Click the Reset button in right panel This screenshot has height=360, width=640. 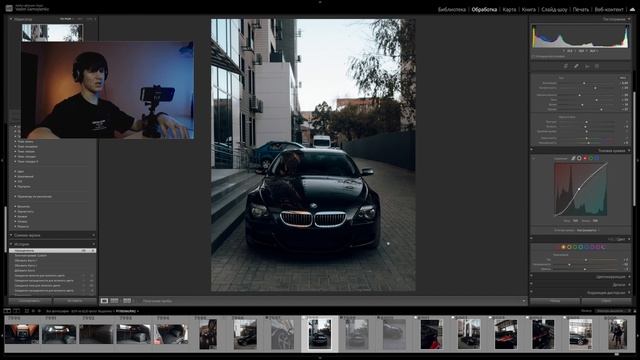[607, 301]
